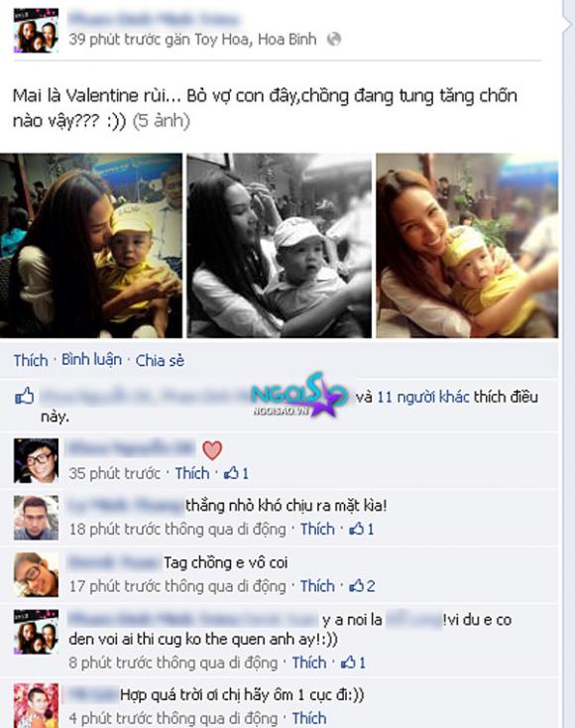Share the post with Chia sẻ
The image size is (575, 728).
pos(160,360)
